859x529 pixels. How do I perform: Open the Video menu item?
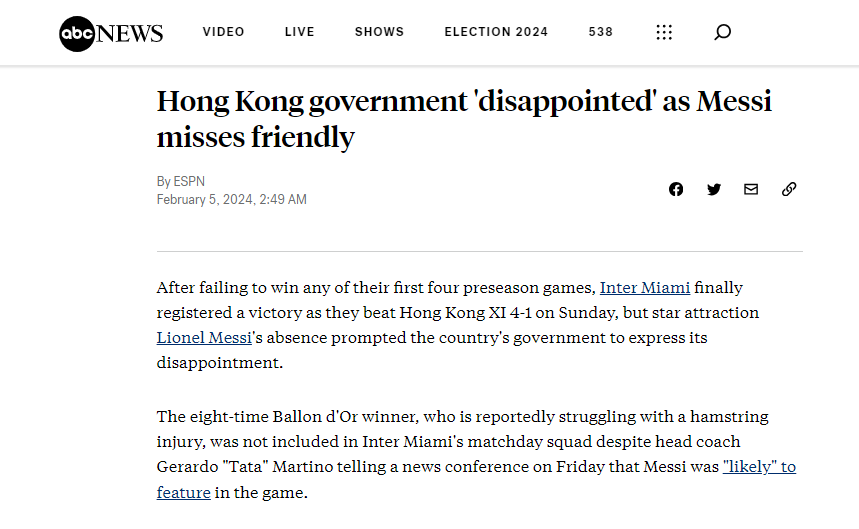coord(223,32)
